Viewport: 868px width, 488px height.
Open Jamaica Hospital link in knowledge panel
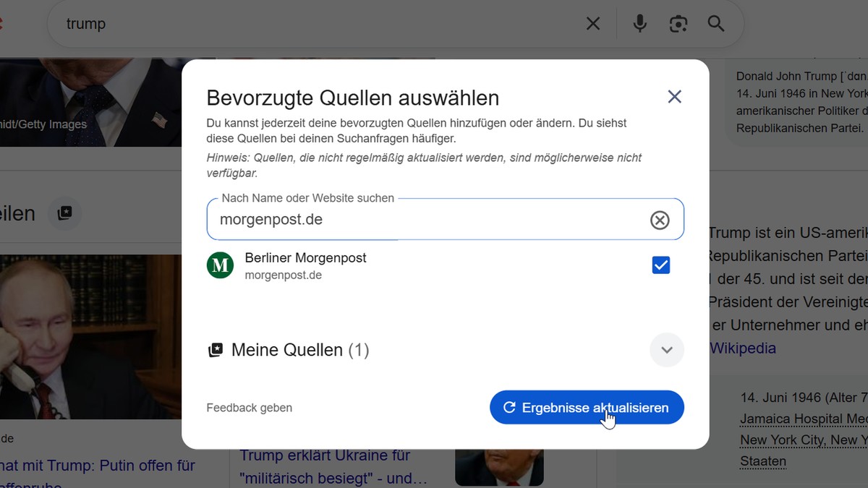[x=804, y=419]
